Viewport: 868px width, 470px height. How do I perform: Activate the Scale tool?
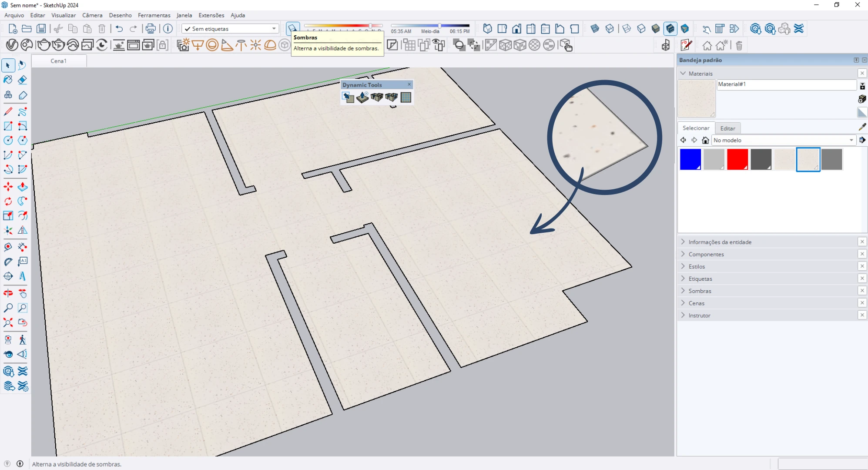point(8,215)
